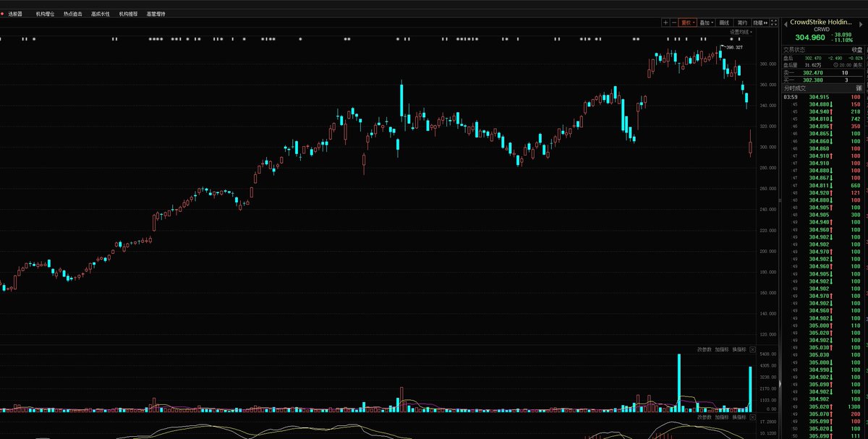The width and height of the screenshot is (868, 439).
Task: Click 换指标 in the volume panel
Action: (x=739, y=349)
